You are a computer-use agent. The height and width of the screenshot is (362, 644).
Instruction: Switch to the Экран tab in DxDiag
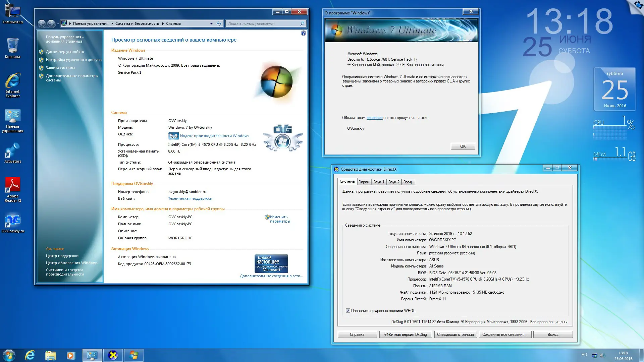[x=364, y=181]
